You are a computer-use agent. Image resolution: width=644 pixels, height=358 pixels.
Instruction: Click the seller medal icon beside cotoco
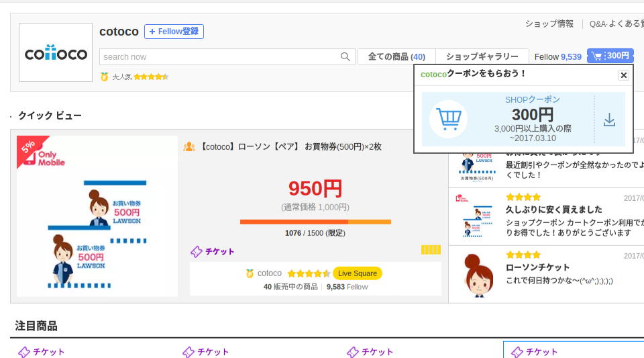pos(250,273)
